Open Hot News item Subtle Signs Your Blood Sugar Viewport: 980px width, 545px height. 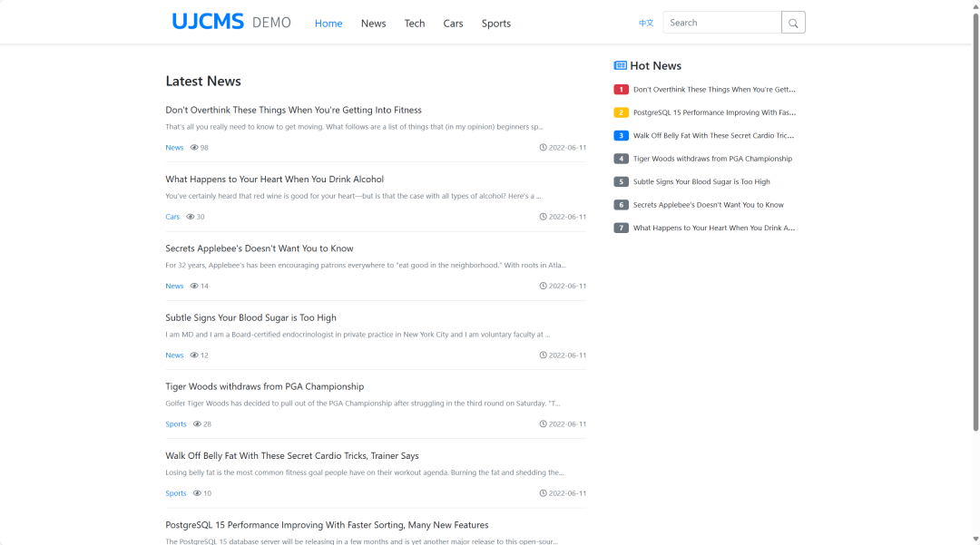point(701,181)
